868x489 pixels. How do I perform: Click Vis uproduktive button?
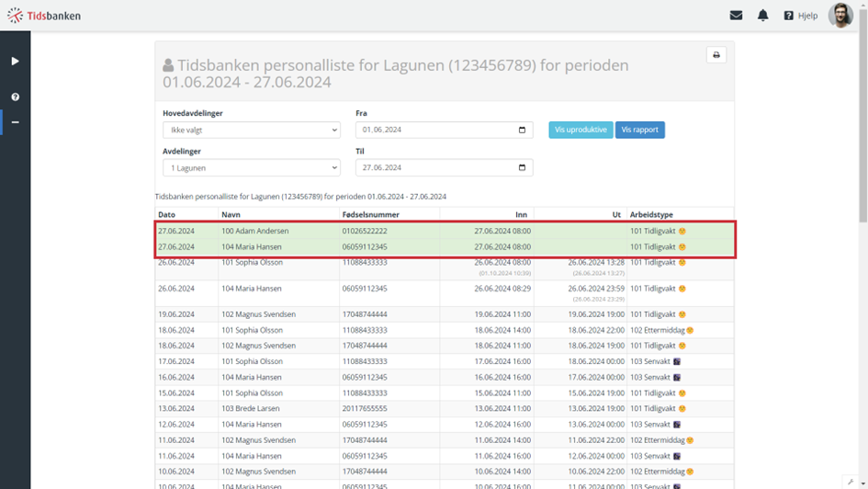coord(581,131)
